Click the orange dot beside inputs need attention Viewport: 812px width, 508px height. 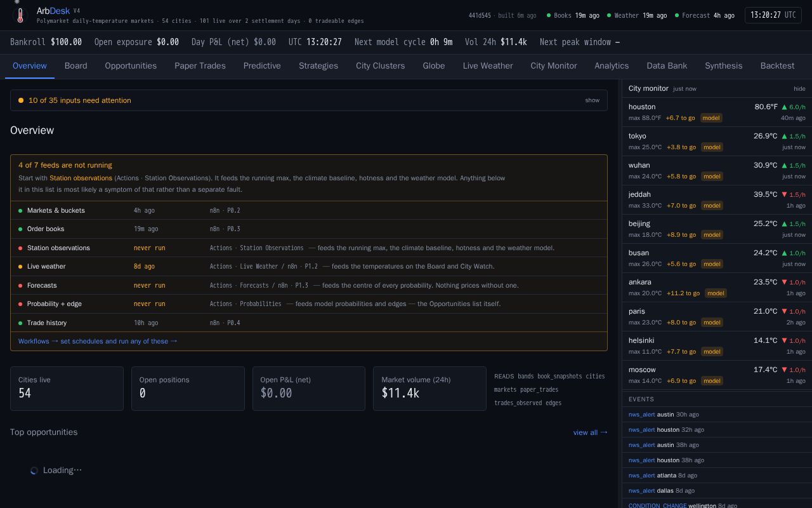(x=21, y=100)
